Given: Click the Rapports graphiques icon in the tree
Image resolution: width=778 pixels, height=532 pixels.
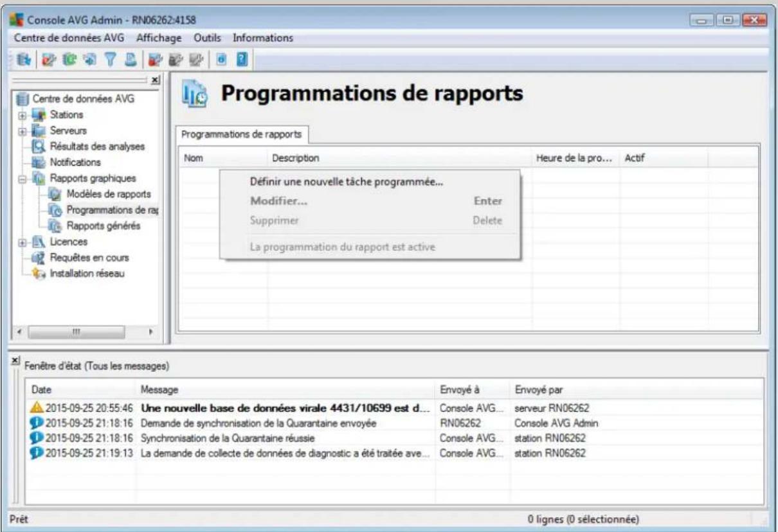Looking at the screenshot, I should click(x=40, y=178).
